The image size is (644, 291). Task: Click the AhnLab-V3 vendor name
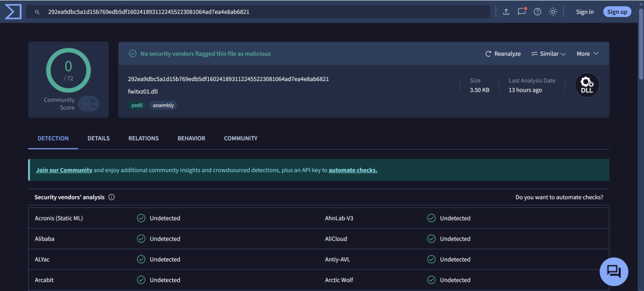tap(339, 218)
